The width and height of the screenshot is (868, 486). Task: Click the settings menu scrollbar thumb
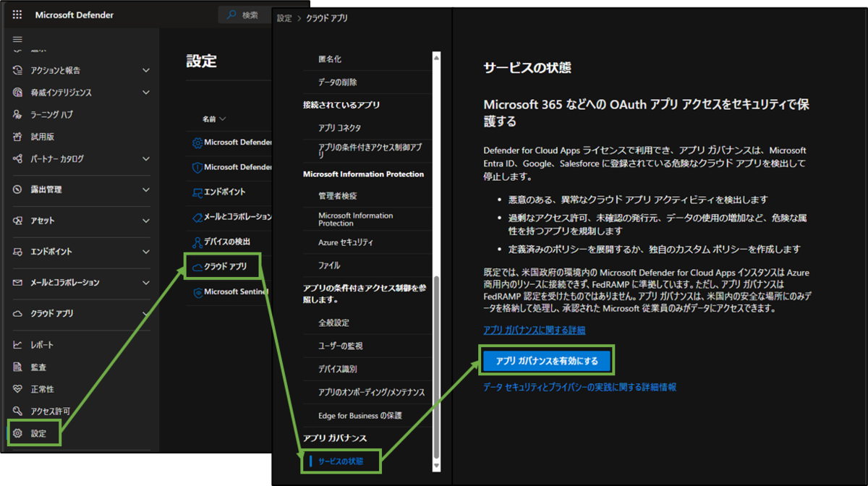[436, 366]
